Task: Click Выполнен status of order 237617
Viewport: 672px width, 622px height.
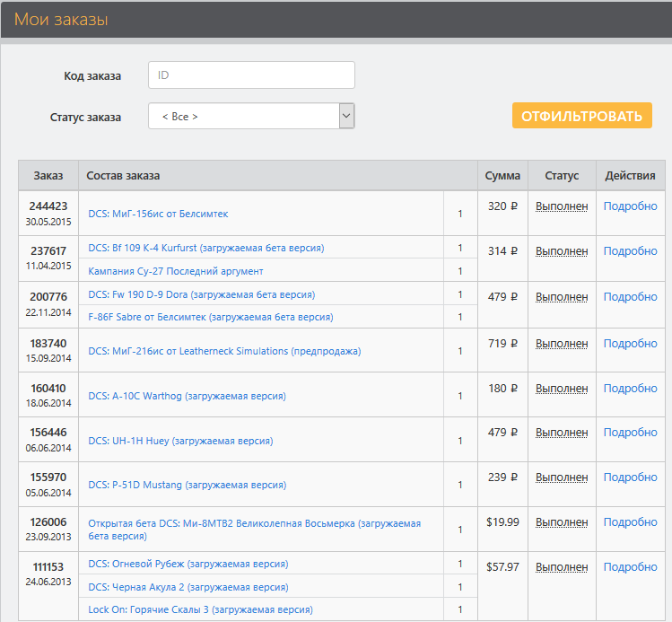Action: pyautogui.click(x=562, y=250)
